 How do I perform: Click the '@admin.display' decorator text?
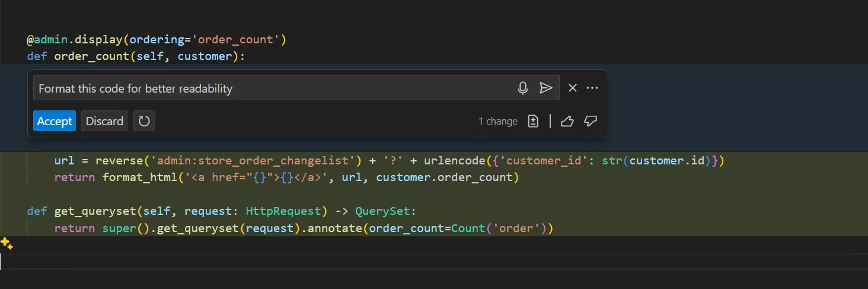(x=74, y=40)
